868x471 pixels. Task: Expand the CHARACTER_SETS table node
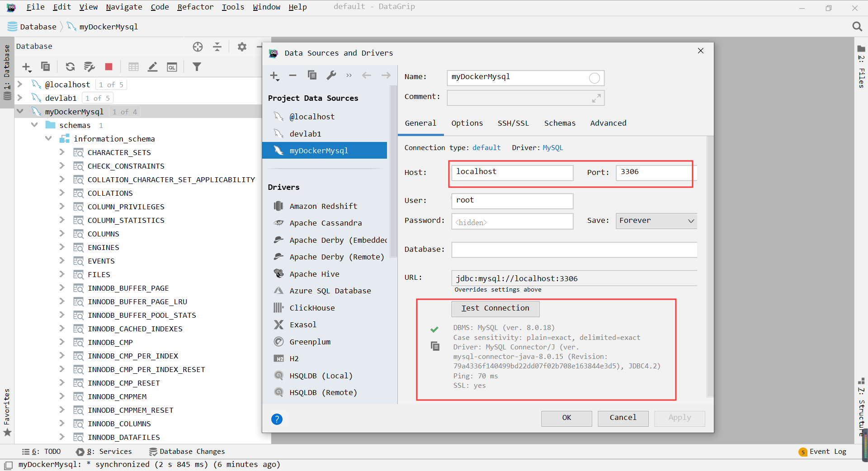[62, 152]
